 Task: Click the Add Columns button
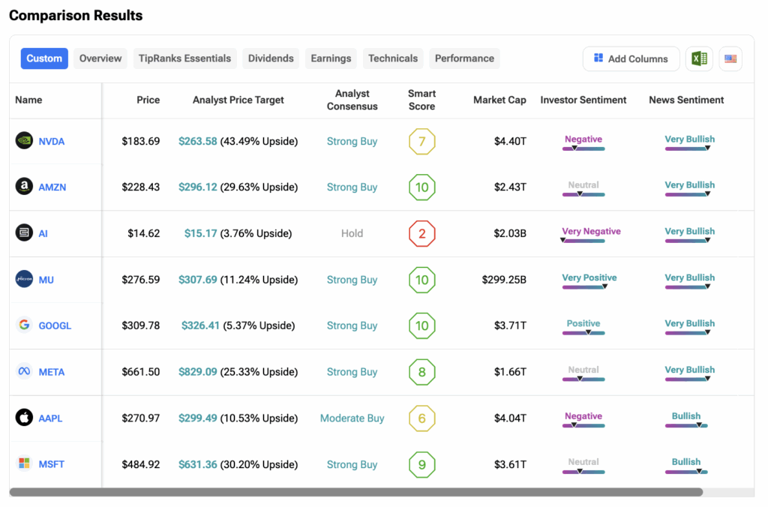coord(631,59)
